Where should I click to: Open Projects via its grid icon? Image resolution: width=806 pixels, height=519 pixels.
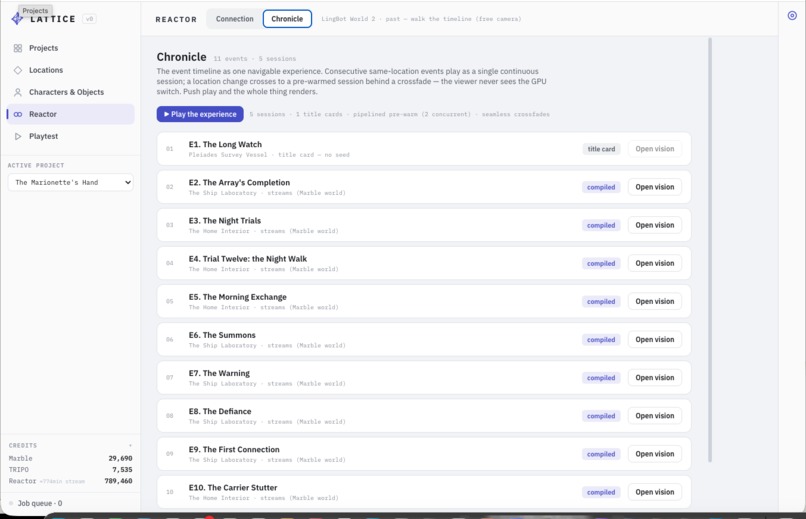coord(18,48)
